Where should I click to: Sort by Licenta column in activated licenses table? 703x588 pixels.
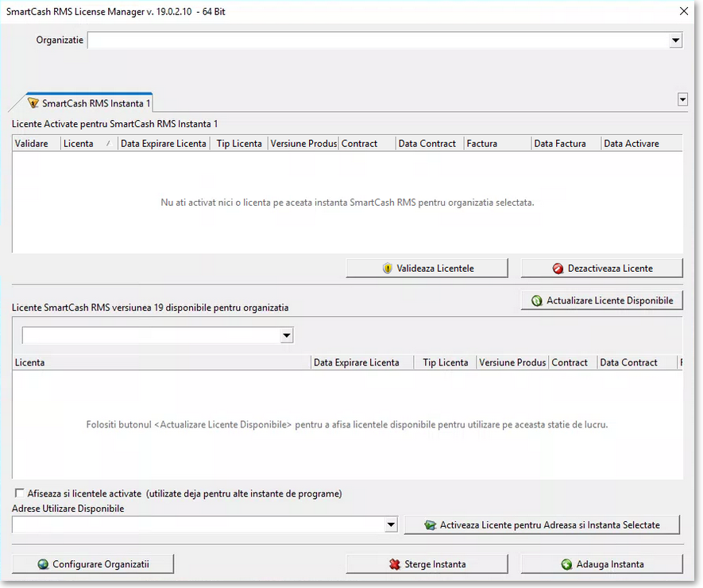(x=89, y=144)
